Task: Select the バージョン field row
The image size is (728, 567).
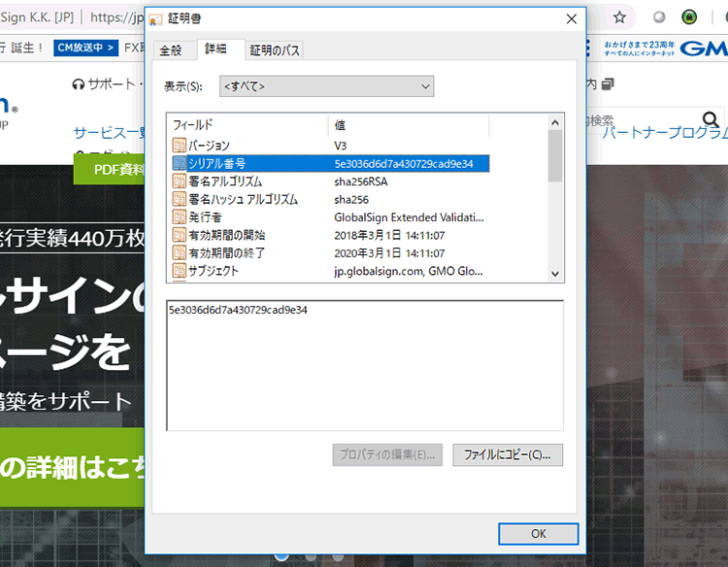Action: [x=209, y=146]
